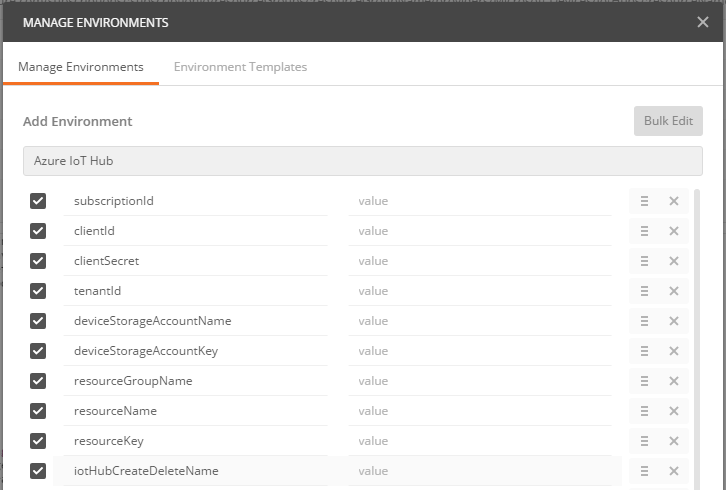Viewport: 726px width, 490px height.
Task: Click drag handle for iotHubCreateDeleteName row
Action: (644, 471)
